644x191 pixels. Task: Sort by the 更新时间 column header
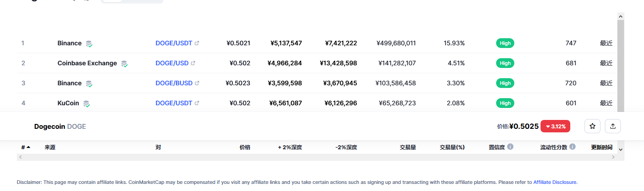click(601, 147)
